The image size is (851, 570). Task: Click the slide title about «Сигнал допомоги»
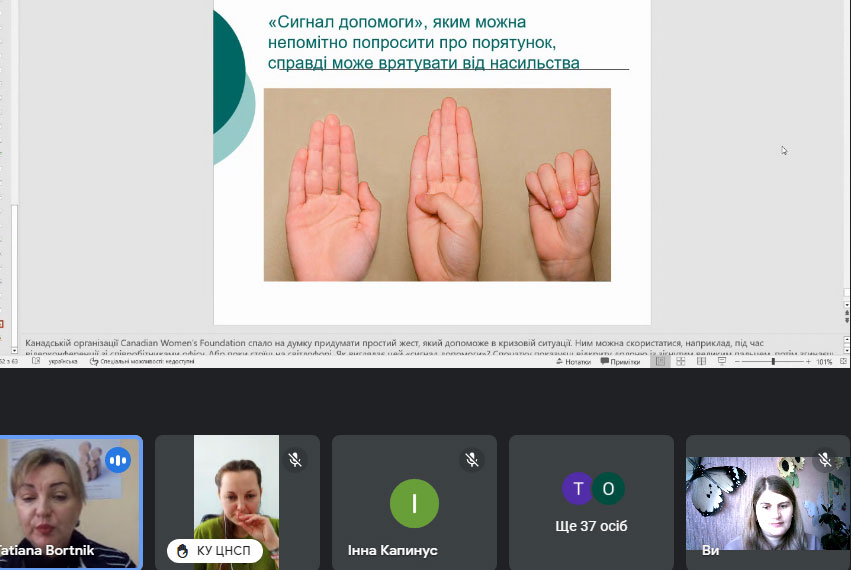point(423,42)
